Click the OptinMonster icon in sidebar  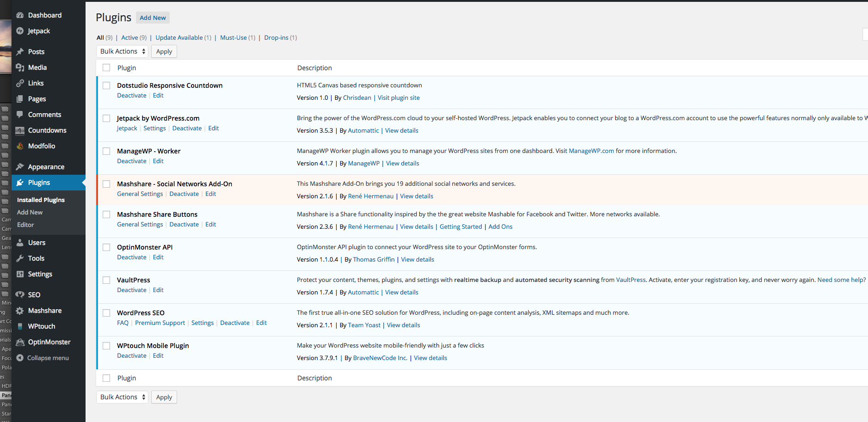20,342
